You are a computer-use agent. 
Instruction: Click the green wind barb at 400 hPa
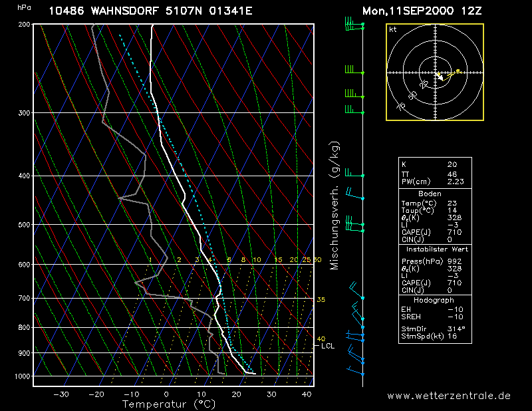353,174
